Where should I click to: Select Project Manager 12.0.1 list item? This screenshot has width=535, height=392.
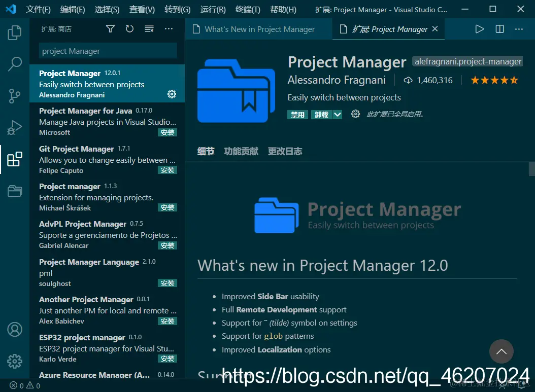[x=107, y=84]
